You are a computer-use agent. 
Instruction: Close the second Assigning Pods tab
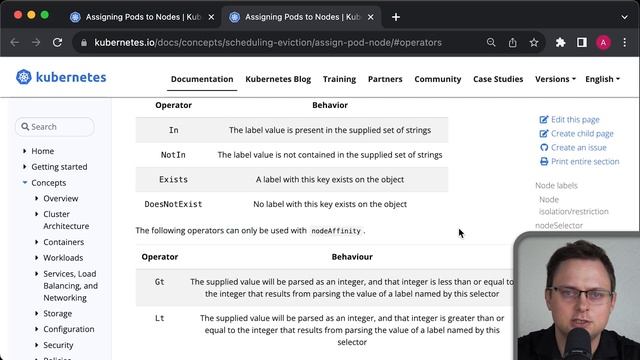[371, 17]
